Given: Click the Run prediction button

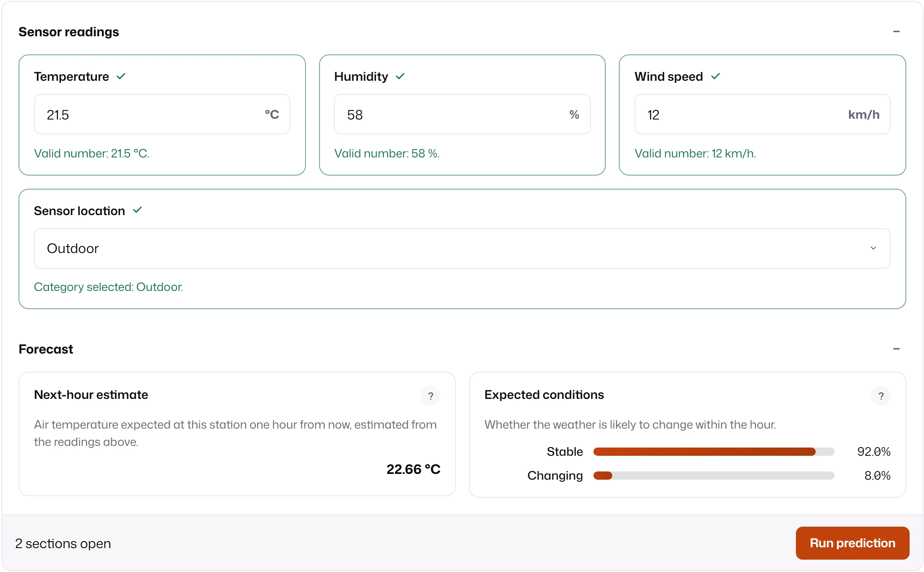Looking at the screenshot, I should click(852, 543).
